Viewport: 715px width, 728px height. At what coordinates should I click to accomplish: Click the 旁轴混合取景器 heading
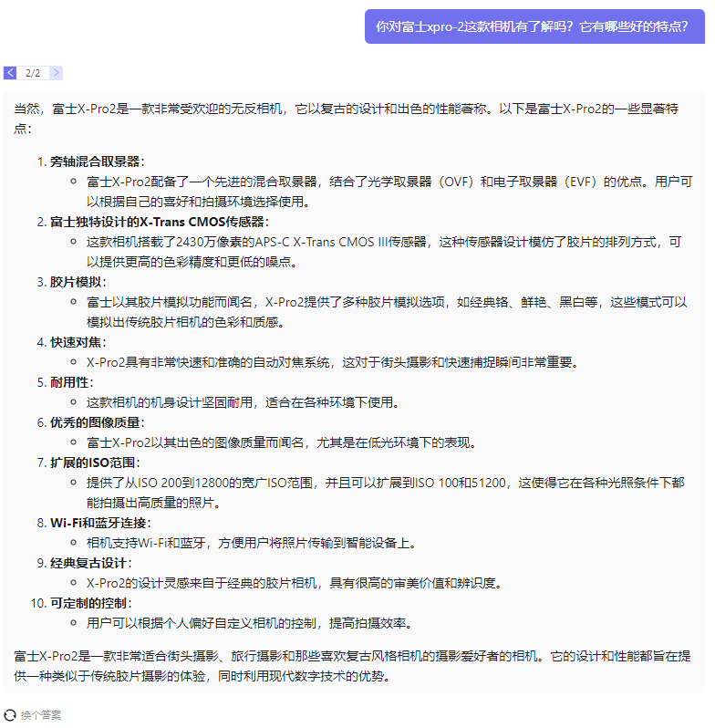click(x=96, y=161)
